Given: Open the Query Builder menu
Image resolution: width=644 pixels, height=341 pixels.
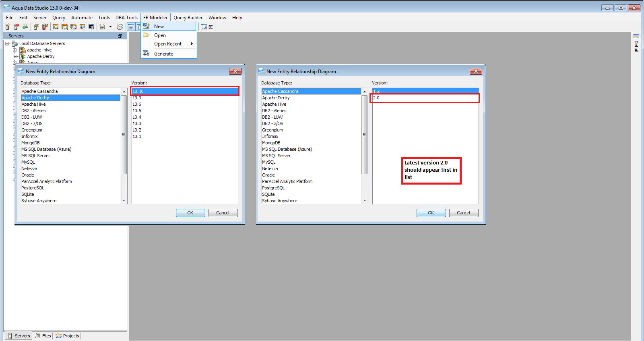Looking at the screenshot, I should tap(188, 18).
